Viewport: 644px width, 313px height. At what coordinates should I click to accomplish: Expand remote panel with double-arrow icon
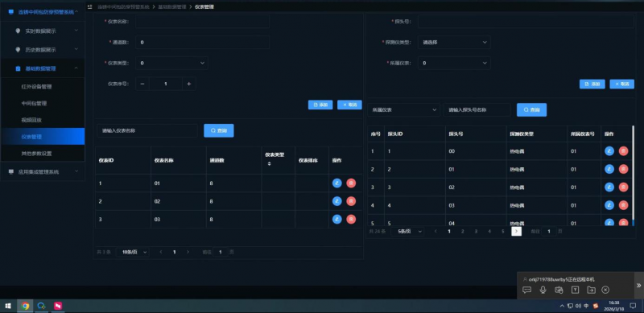click(638, 285)
